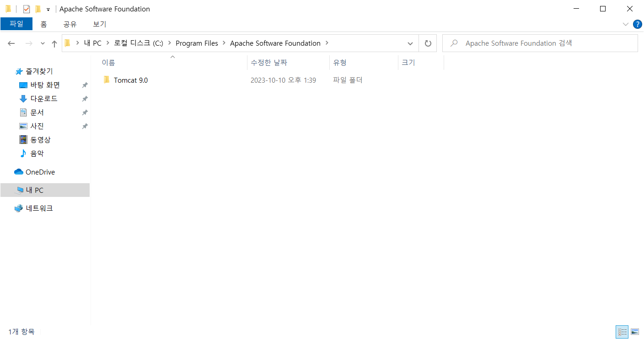
Task: Click the forward navigation arrow
Action: click(28, 43)
